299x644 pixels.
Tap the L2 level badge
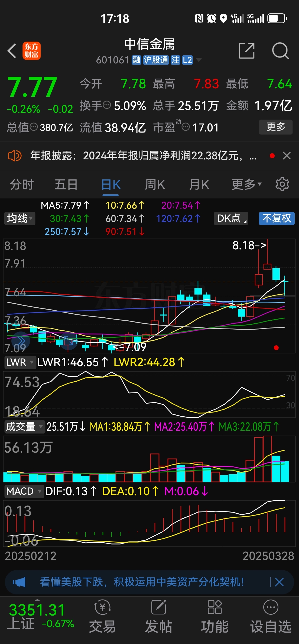click(187, 60)
